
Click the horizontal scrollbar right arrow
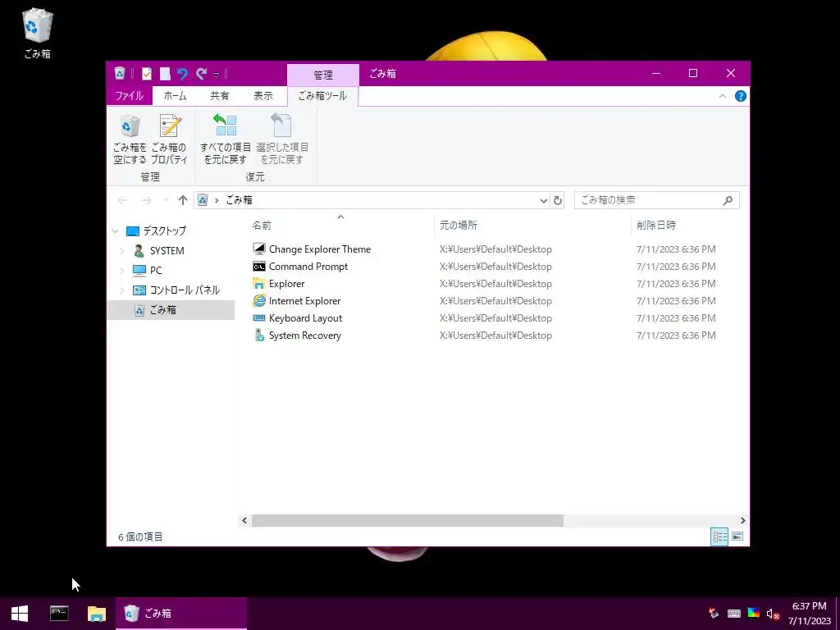pos(742,520)
